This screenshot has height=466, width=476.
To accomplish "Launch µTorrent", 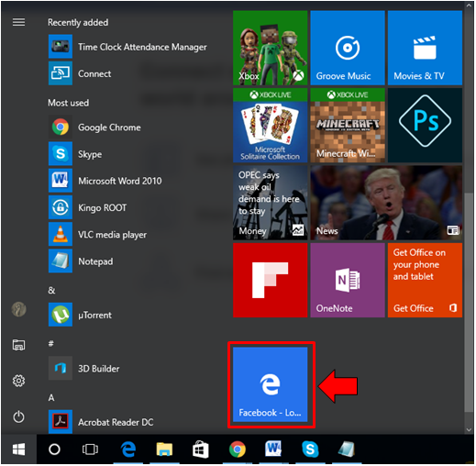I will tap(80, 315).
